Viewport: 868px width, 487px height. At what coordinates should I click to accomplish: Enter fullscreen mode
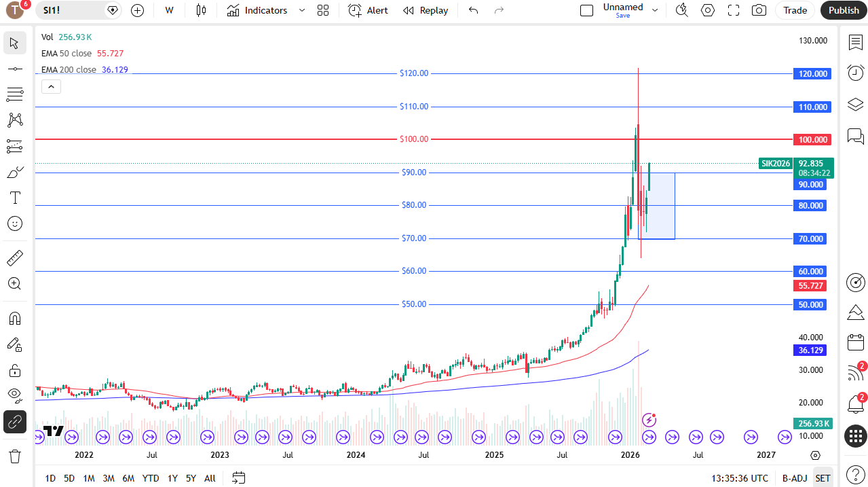pos(734,10)
